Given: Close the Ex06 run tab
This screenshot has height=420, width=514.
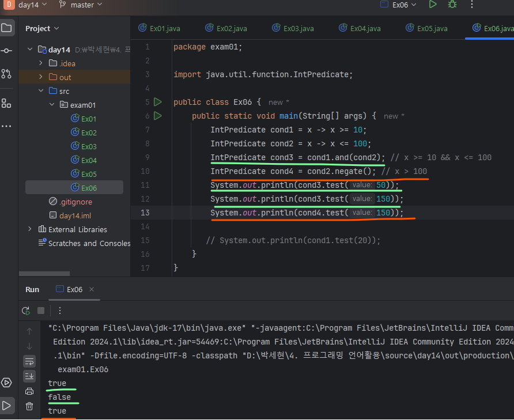Looking at the screenshot, I should click(92, 289).
